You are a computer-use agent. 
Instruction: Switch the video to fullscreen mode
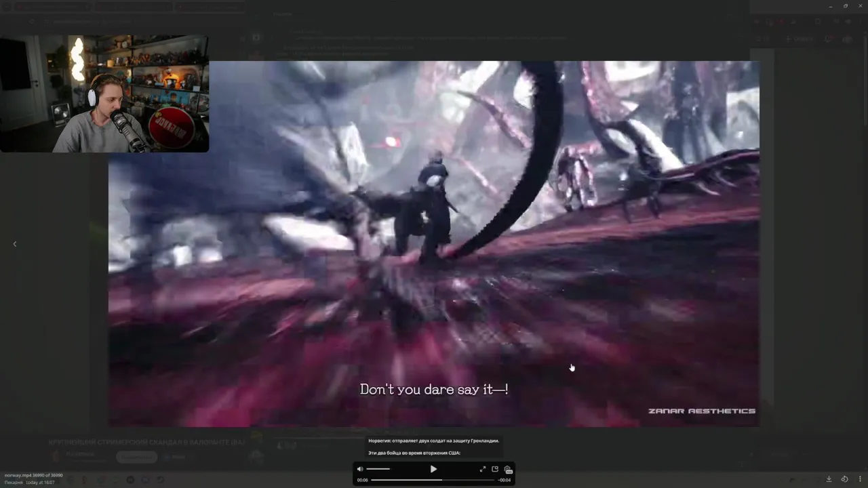coord(483,469)
